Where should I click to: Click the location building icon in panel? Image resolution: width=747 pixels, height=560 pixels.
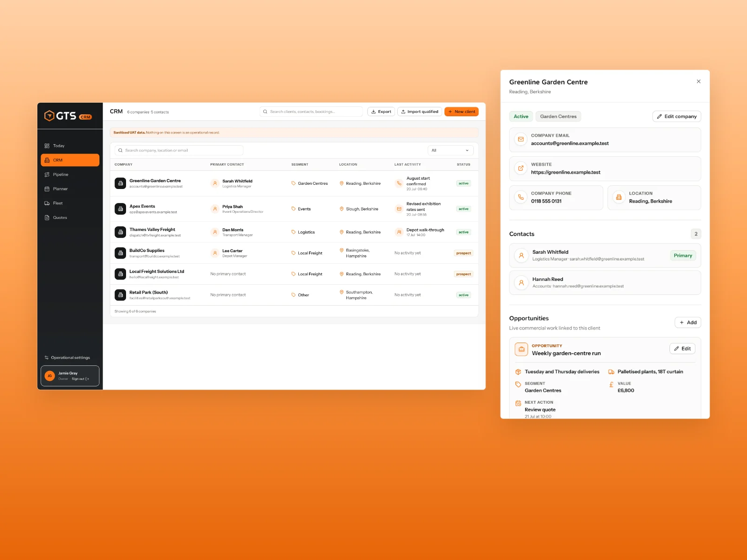click(x=619, y=197)
